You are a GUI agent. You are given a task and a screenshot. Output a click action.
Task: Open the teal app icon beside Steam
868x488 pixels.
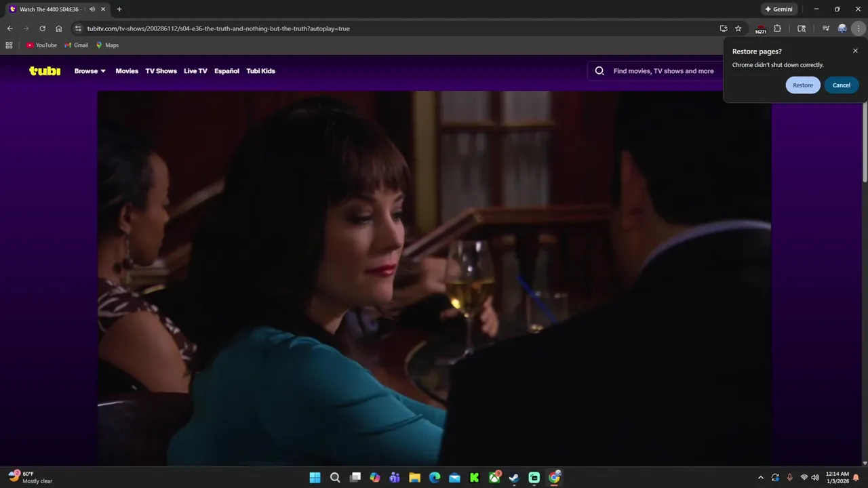(x=534, y=478)
